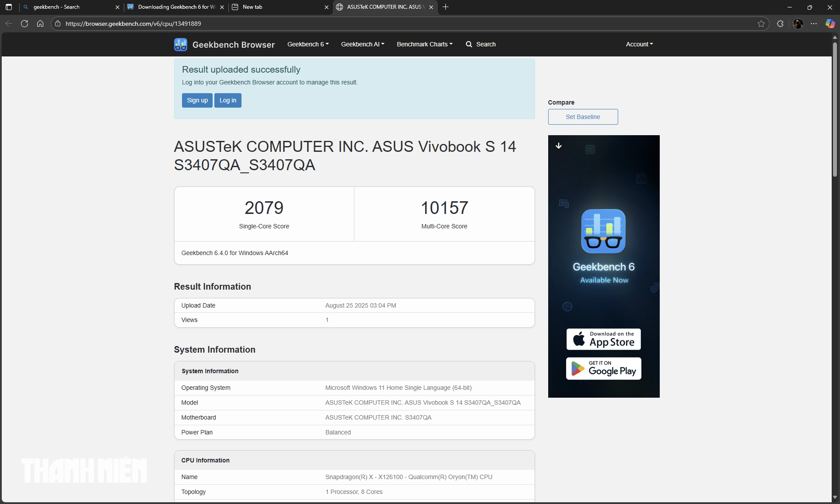Reload the page with refresh icon

coord(24,24)
